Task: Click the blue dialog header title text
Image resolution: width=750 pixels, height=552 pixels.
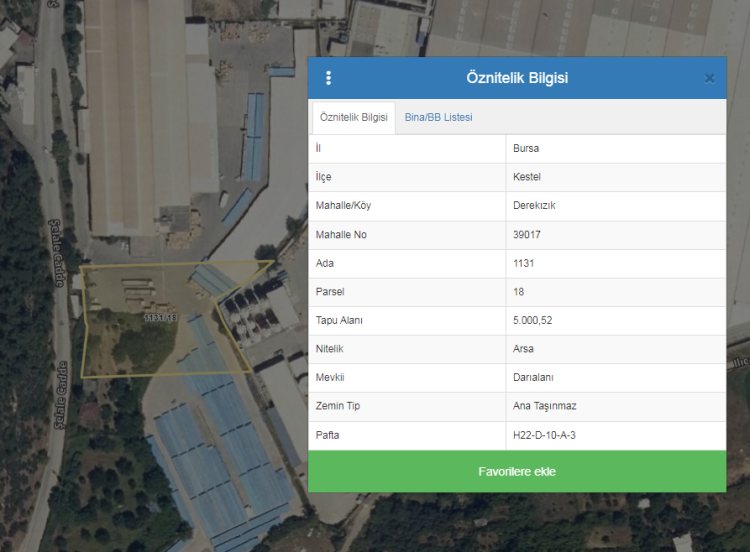Action: coord(517,78)
